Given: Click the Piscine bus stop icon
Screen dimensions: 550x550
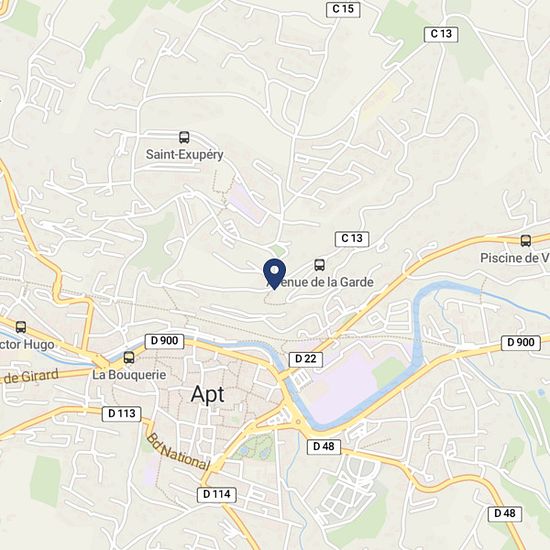Looking at the screenshot, I should (525, 241).
